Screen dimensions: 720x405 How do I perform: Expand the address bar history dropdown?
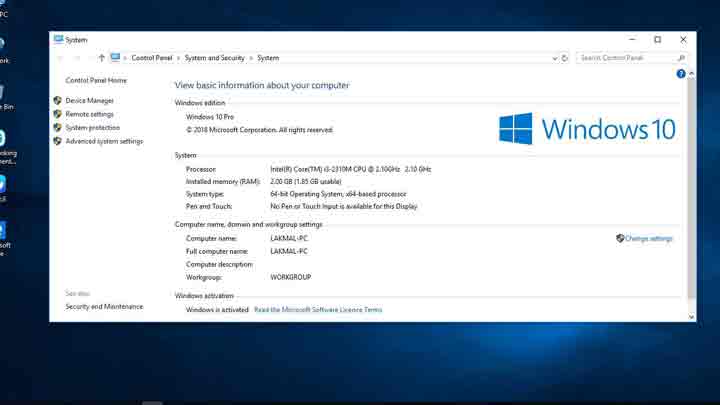[x=554, y=58]
